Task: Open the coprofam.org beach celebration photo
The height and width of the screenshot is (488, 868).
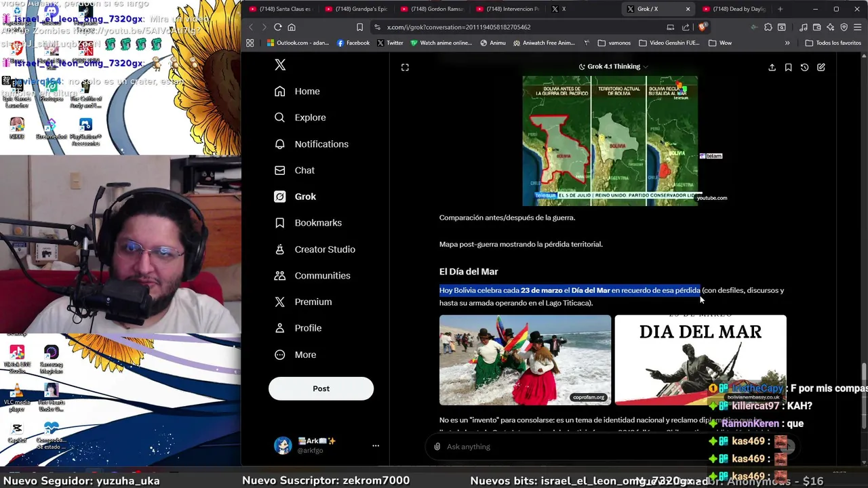Action: pos(525,360)
